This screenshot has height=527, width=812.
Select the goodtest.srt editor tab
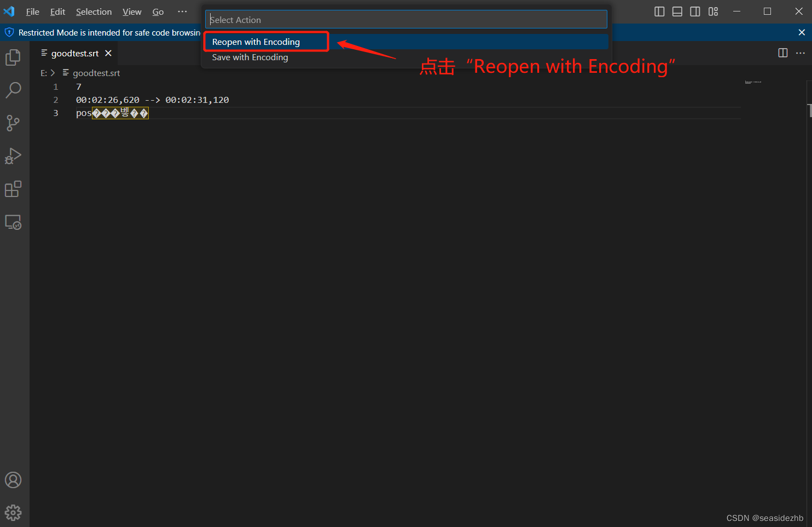(75, 53)
